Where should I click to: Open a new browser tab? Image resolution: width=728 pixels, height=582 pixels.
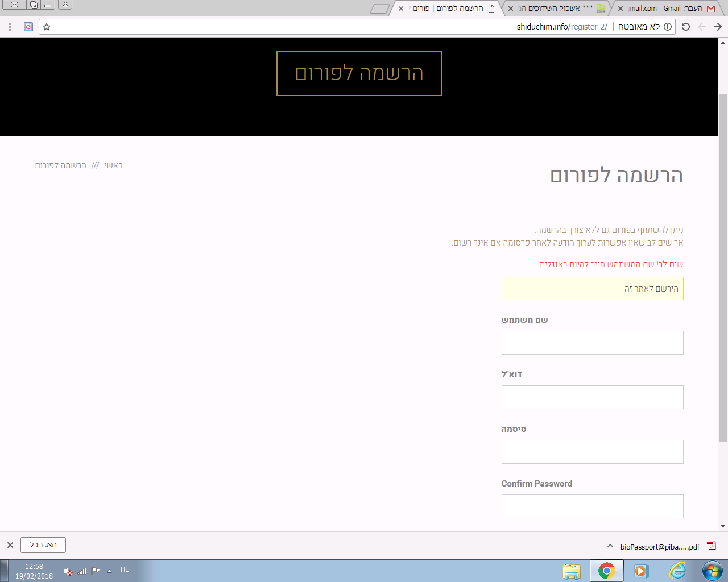(379, 9)
